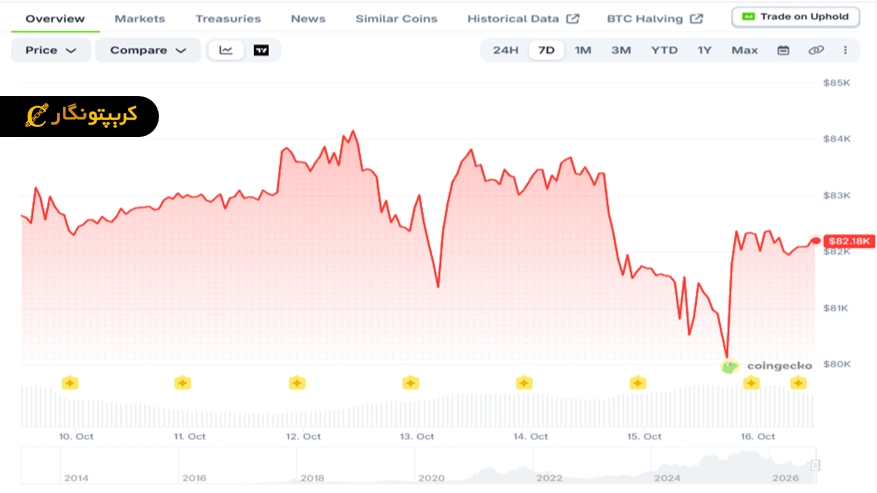877x493 pixels.
Task: Select the Max time range
Action: [x=744, y=50]
